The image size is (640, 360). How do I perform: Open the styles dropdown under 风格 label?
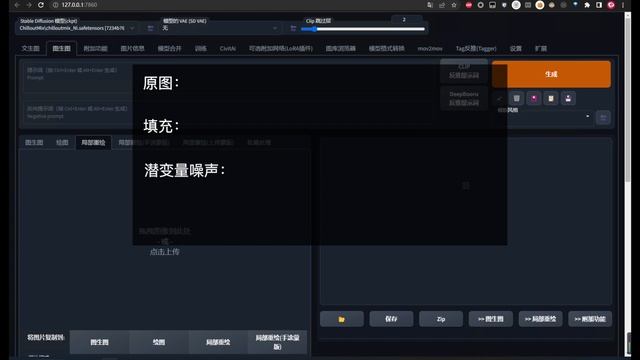[544, 117]
